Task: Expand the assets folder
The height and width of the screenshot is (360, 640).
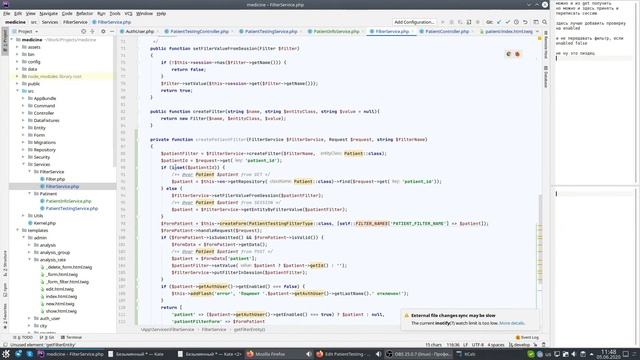Action: 18,47
